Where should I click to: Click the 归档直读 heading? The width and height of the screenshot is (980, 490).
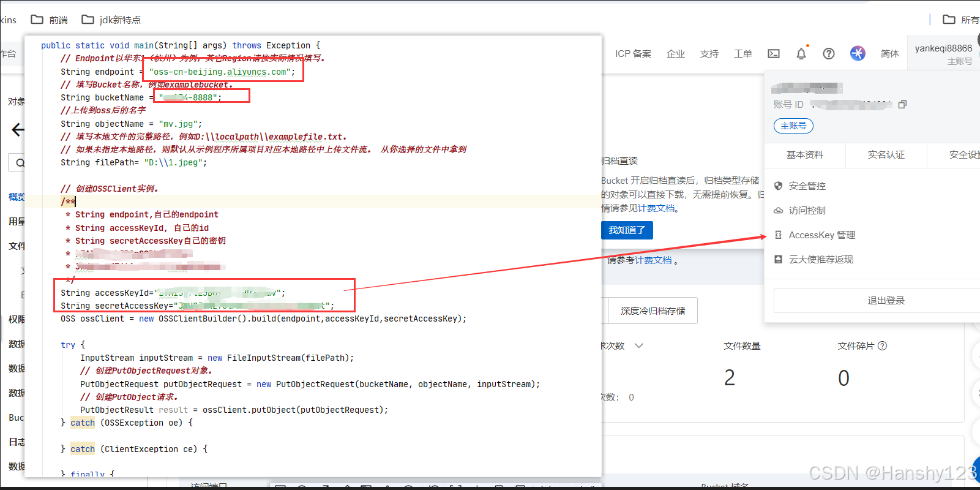[x=619, y=160]
